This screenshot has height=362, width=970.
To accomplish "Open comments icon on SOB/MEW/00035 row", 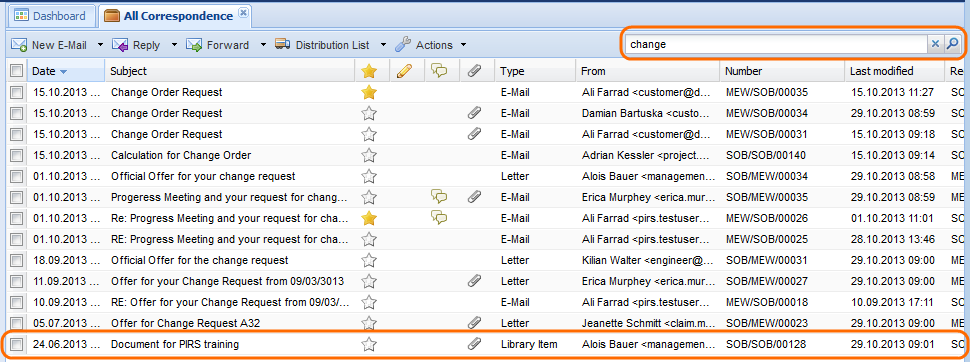I will click(x=439, y=197).
